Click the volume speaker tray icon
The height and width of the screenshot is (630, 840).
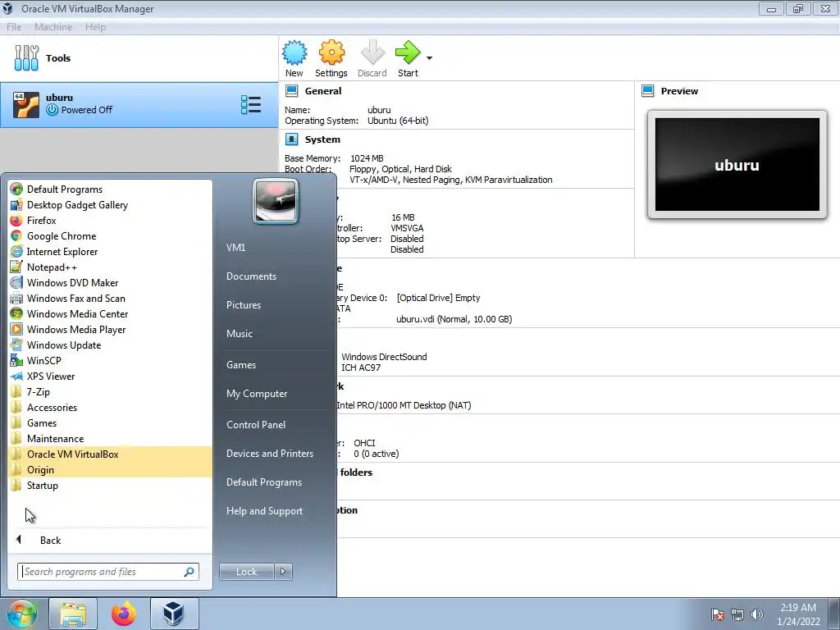757,614
